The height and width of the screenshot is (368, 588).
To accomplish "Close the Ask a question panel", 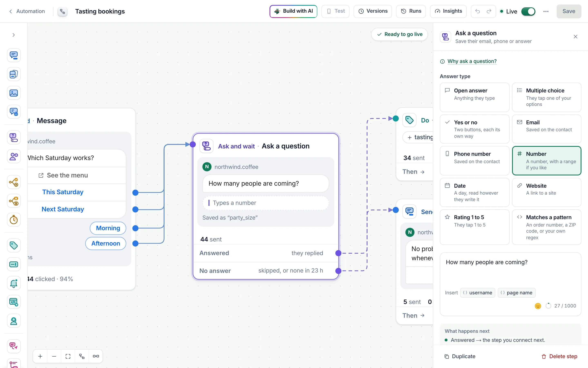I will click(575, 37).
